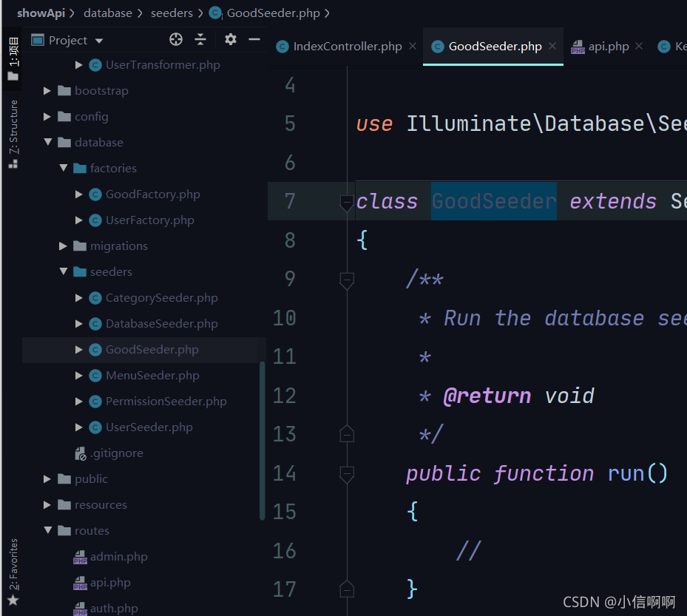Screen dimensions: 687x616
Task: Fold the run function at line 14
Action: click(347, 475)
